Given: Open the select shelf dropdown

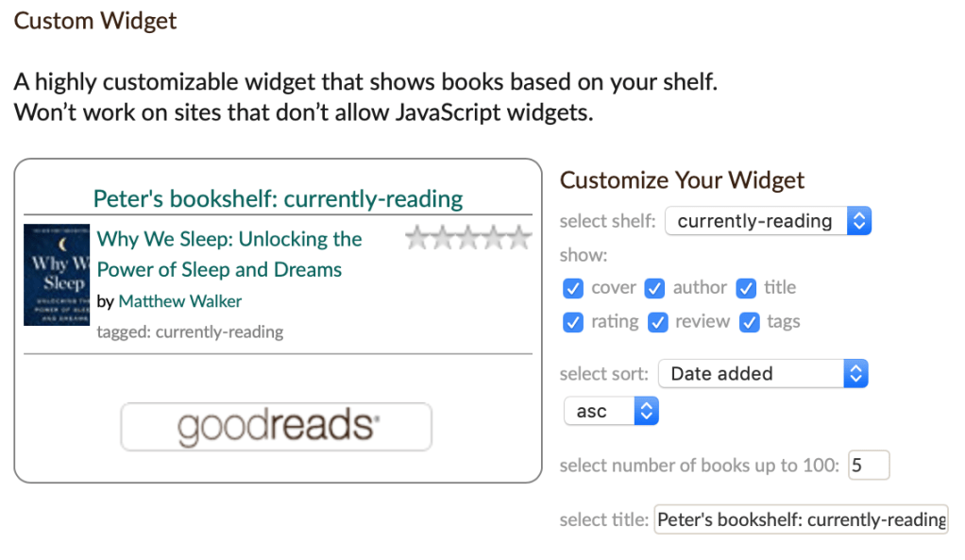Looking at the screenshot, I should pyautogui.click(x=768, y=222).
